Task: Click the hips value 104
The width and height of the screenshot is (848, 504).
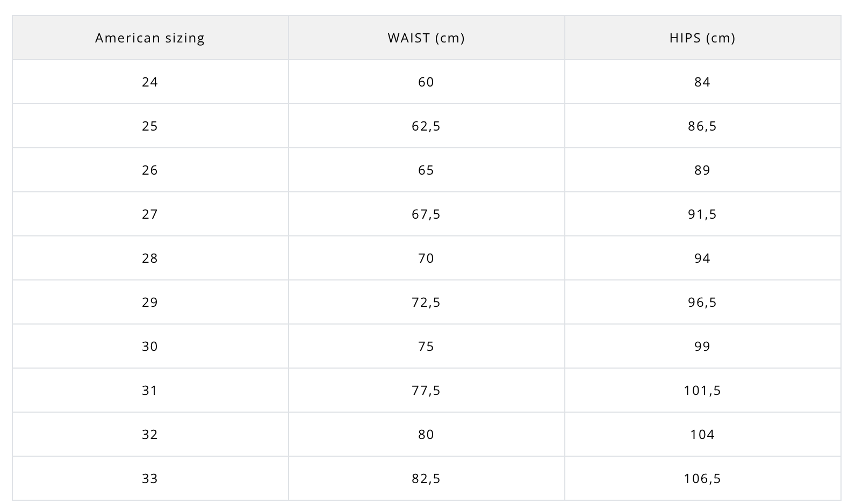Action: pos(702,434)
